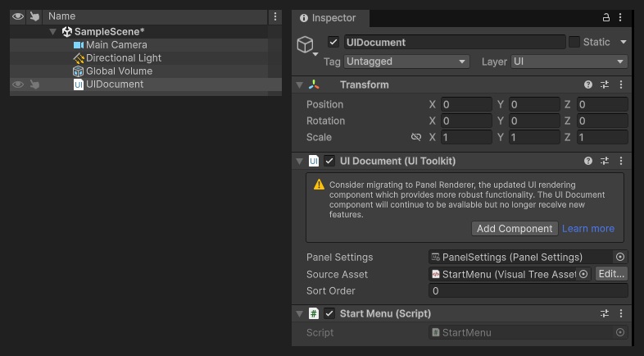Open the Panel Settings object picker
The width and height of the screenshot is (644, 356).
[x=620, y=257]
